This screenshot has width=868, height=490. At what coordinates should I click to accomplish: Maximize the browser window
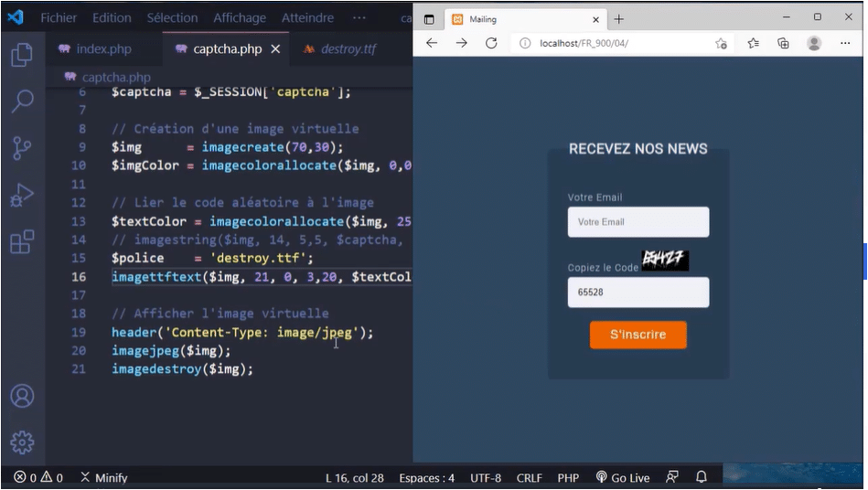tap(817, 17)
